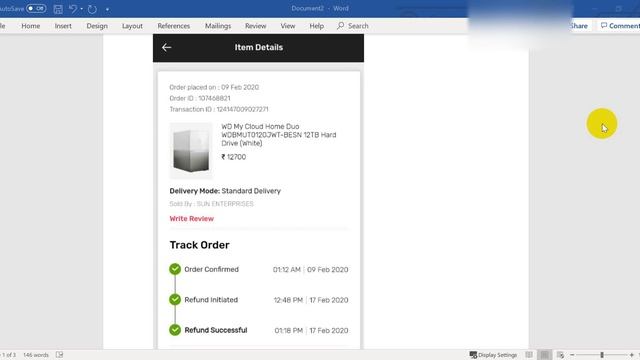Image resolution: width=640 pixels, height=360 pixels.
Task: Open the References tab
Action: coord(173,26)
